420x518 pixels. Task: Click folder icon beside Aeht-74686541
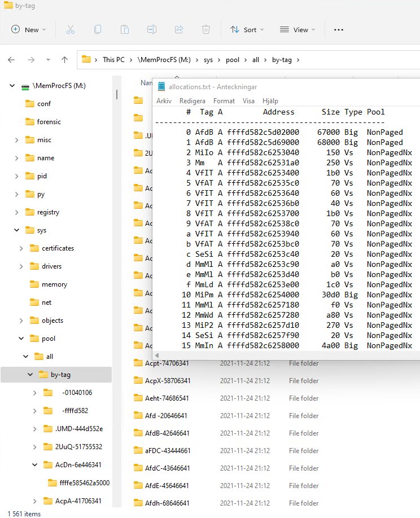(138, 398)
